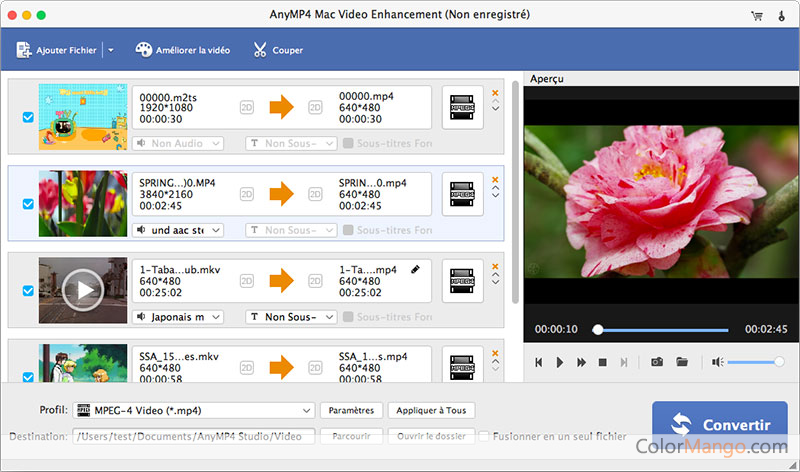This screenshot has width=800, height=472.
Task: Open snapshot folder icon
Action: (x=682, y=362)
